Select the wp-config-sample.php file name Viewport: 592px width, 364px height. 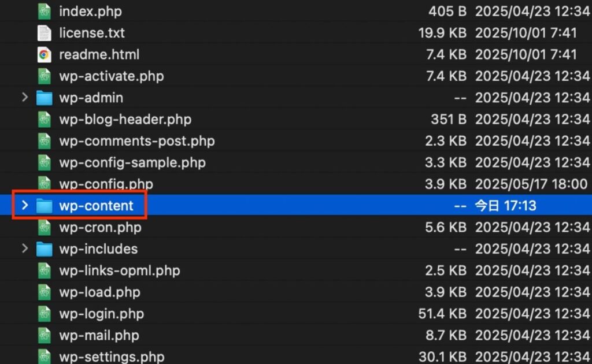pyautogui.click(x=132, y=163)
